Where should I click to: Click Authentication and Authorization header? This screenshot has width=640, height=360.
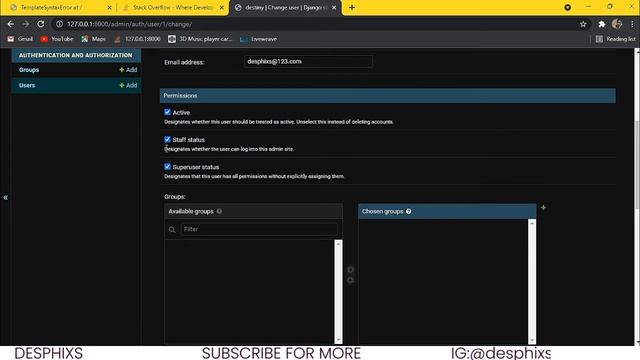tap(76, 55)
